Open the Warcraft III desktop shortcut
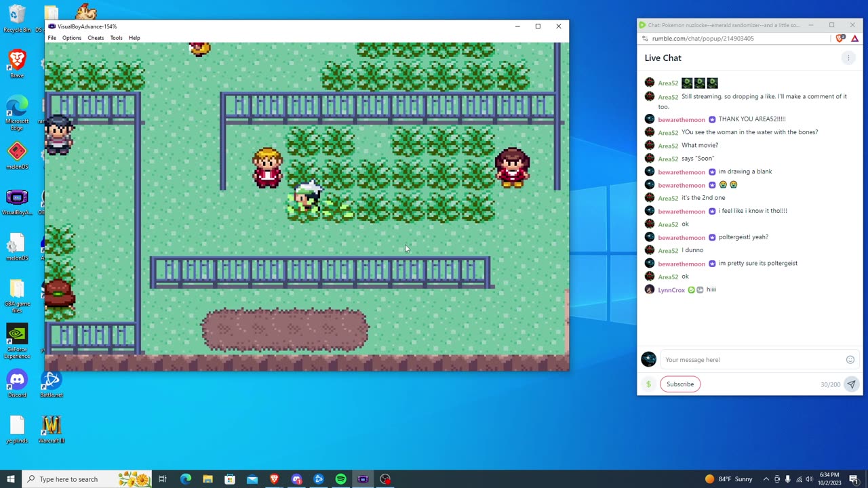The image size is (868, 488). click(52, 429)
